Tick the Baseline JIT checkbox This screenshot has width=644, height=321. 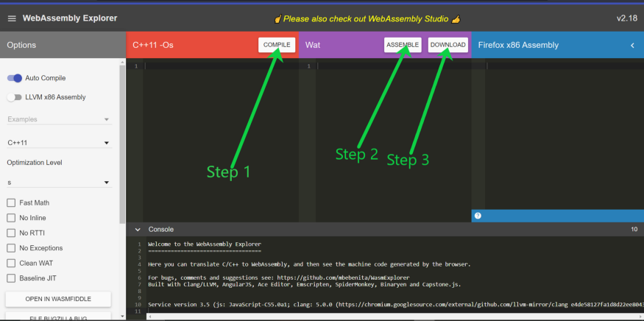[11, 278]
